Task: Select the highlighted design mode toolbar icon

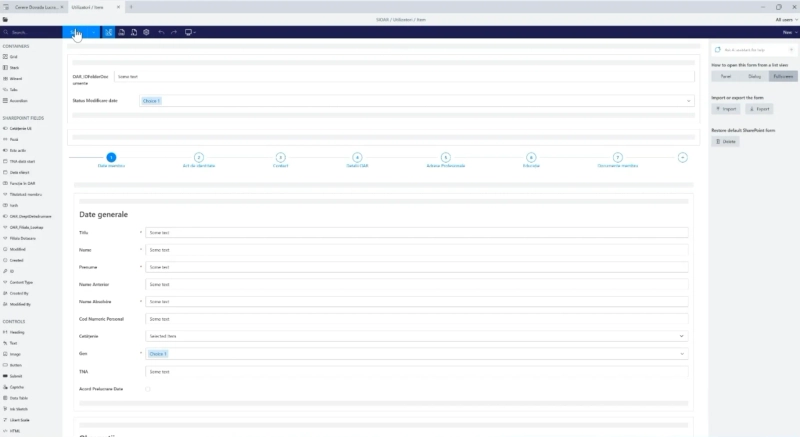Action: [x=109, y=32]
